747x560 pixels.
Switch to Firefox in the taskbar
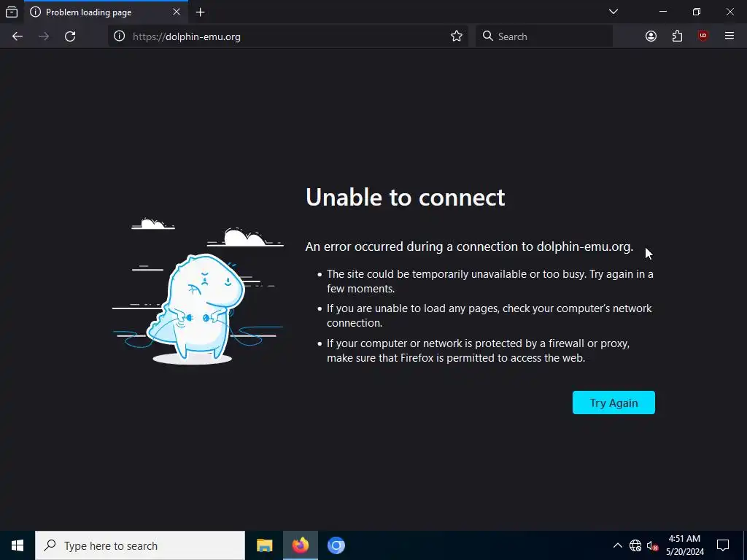point(300,545)
